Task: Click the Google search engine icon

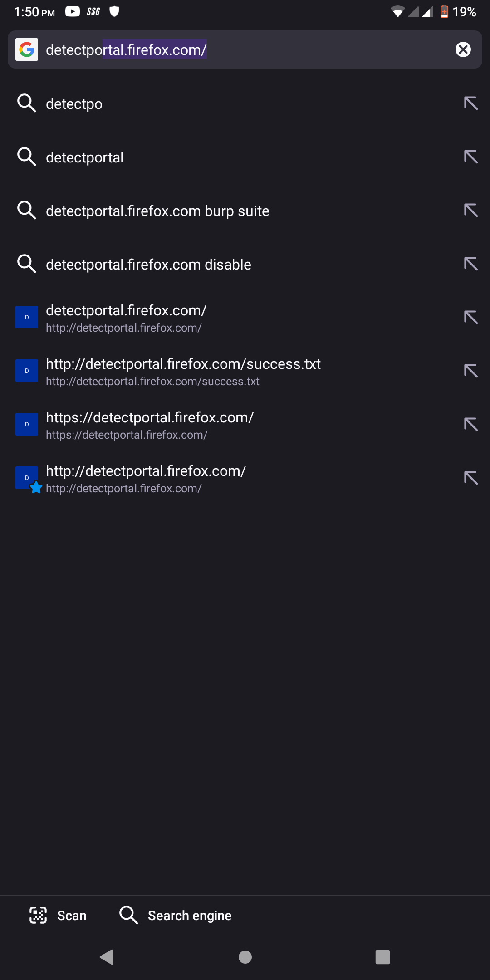Action: (27, 49)
